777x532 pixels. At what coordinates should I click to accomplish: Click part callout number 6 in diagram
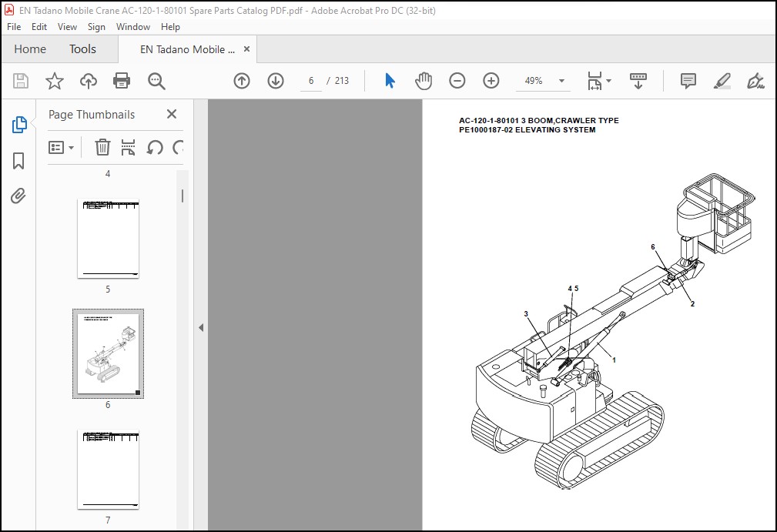[652, 246]
